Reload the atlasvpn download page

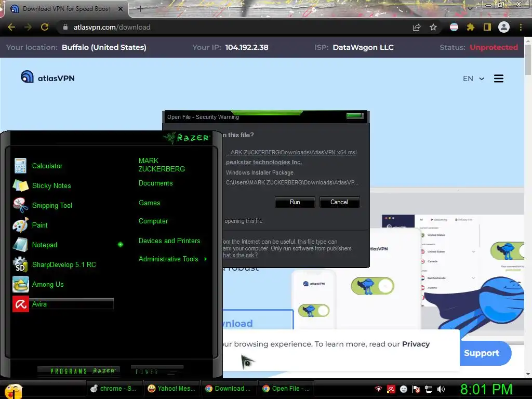[x=45, y=27]
